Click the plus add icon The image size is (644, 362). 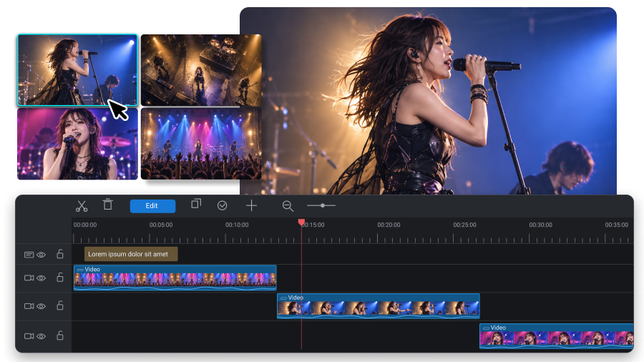click(251, 205)
